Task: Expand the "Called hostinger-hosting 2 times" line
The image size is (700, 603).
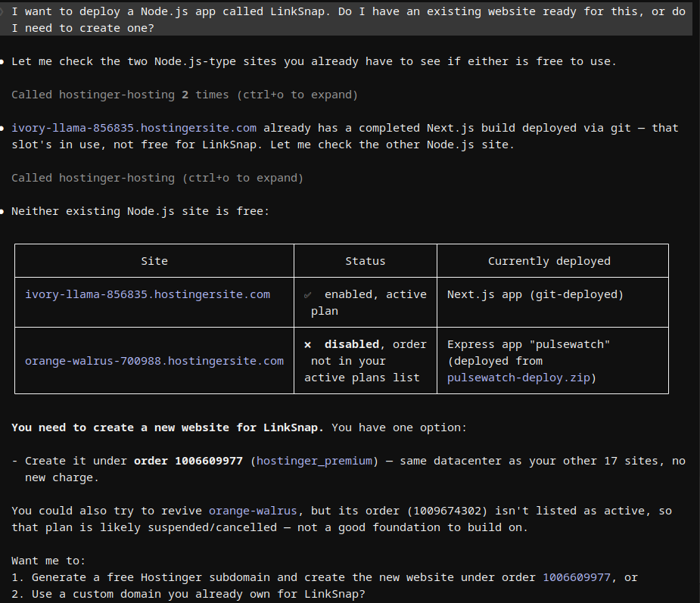Action: pyautogui.click(x=185, y=95)
